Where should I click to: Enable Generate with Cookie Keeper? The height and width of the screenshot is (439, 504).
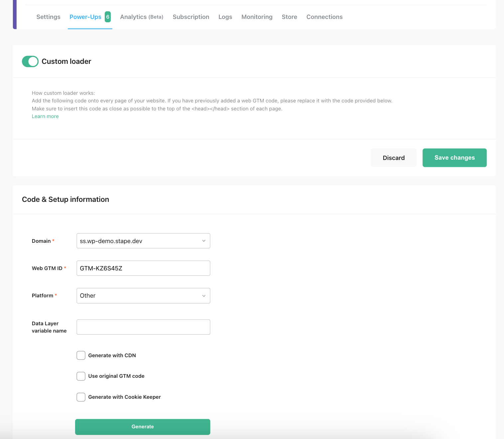[x=81, y=397]
